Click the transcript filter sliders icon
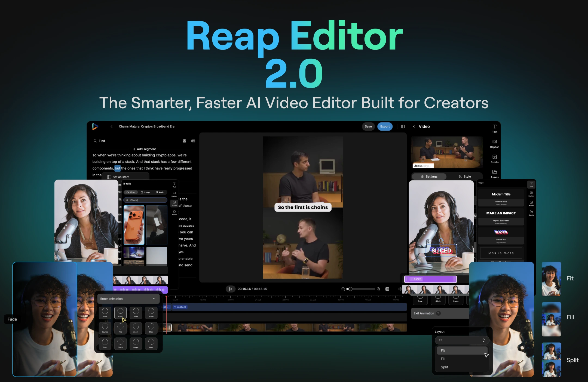The height and width of the screenshot is (382, 588). point(184,141)
